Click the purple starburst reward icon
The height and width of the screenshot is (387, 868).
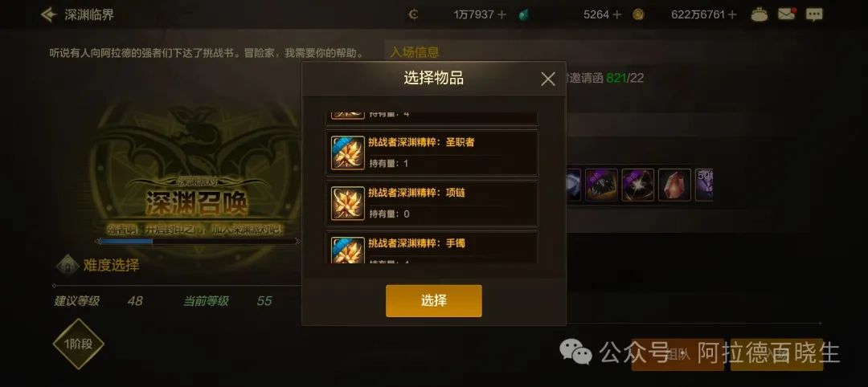click(x=637, y=185)
